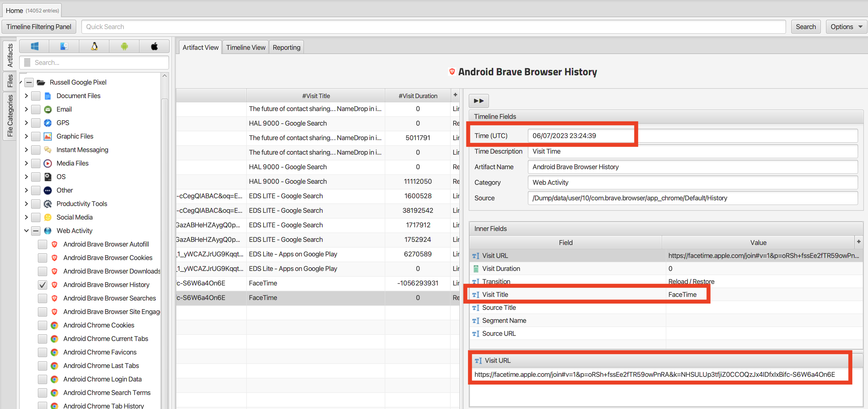Viewport: 868px width, 409px height.
Task: Select the macOS Finder platform filter icon
Action: (x=64, y=46)
